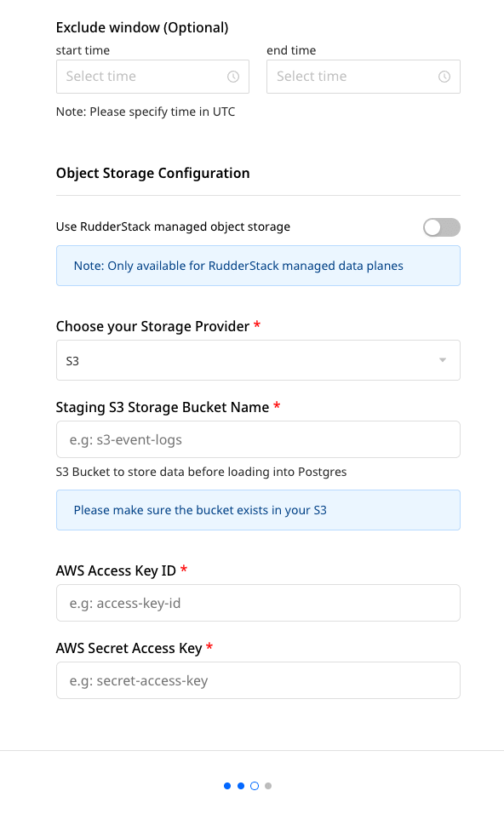Click the clock icon in the end time field
The image size is (504, 814).
444,76
